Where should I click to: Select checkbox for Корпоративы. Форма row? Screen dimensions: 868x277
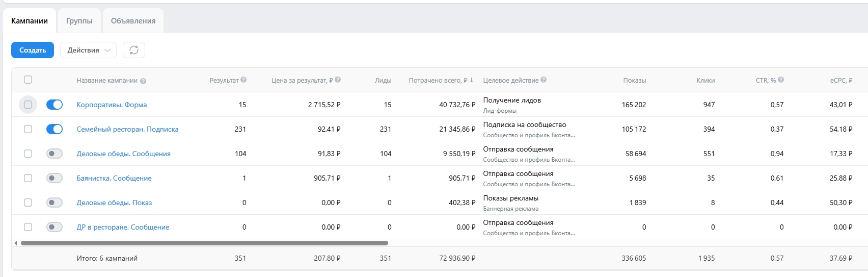(x=28, y=105)
